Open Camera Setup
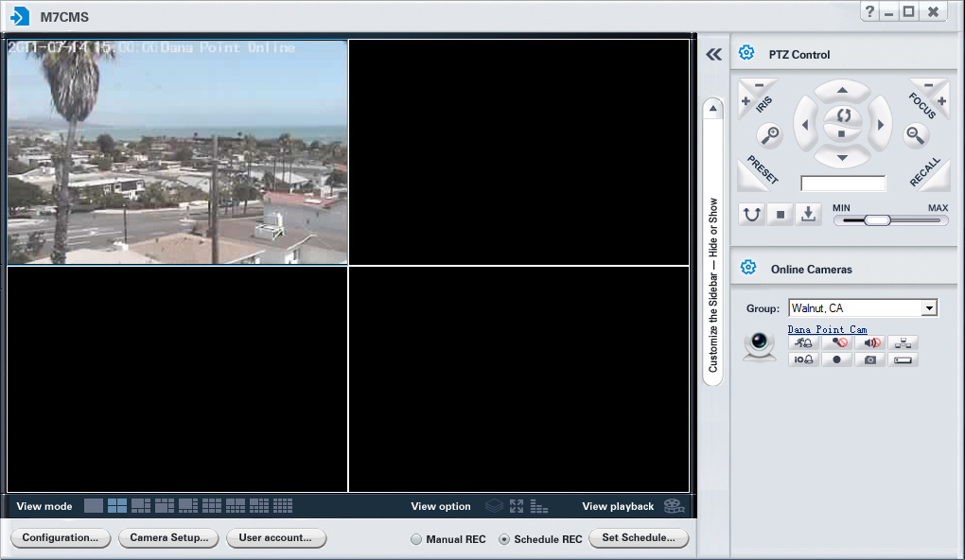The width and height of the screenshot is (965, 560). click(x=168, y=538)
